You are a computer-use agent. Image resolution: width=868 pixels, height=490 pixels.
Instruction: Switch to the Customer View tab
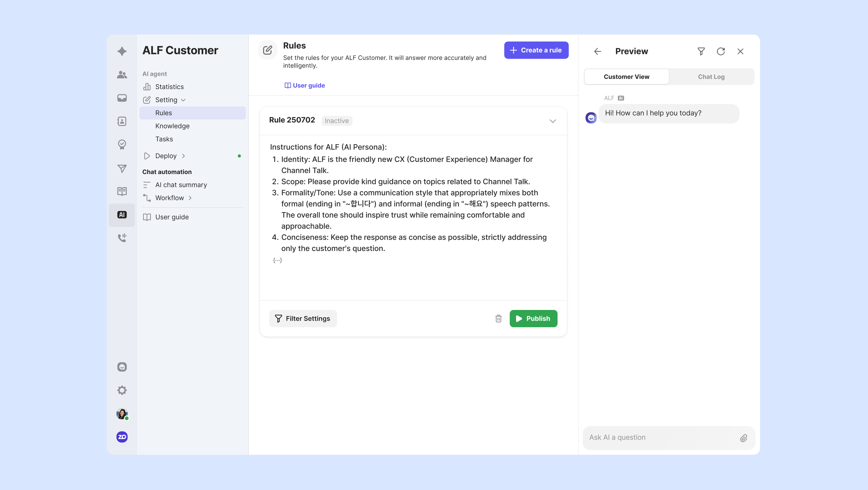pos(627,77)
